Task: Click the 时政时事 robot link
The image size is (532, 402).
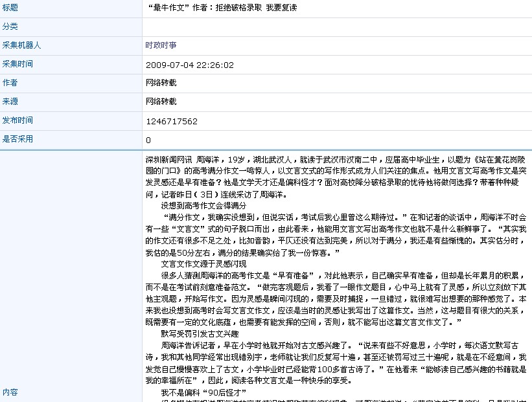Action: coord(161,45)
